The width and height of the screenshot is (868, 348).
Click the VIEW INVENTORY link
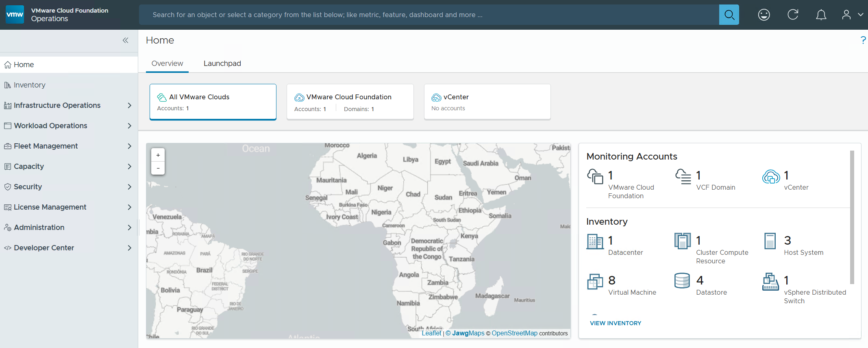(615, 323)
